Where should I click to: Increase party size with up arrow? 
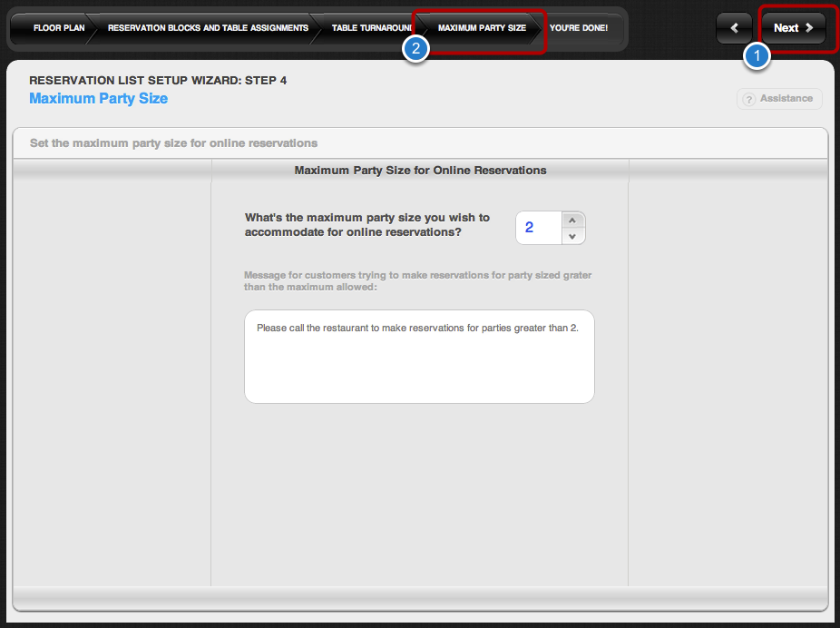pos(571,220)
